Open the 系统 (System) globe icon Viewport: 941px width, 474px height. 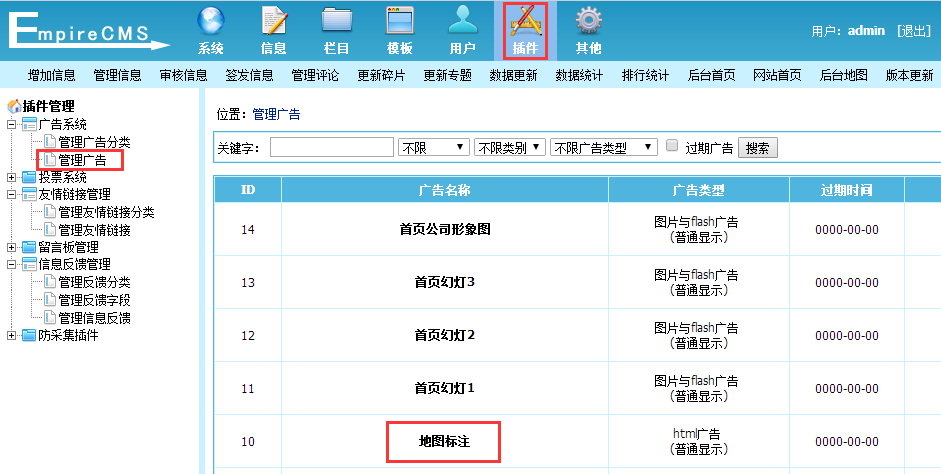(x=210, y=21)
